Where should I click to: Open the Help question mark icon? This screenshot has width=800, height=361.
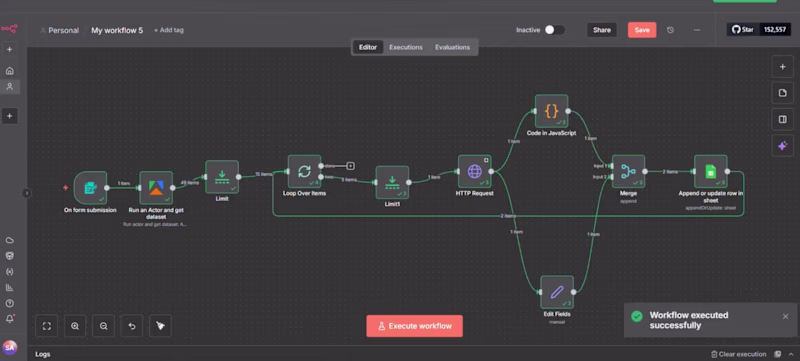coord(9,303)
